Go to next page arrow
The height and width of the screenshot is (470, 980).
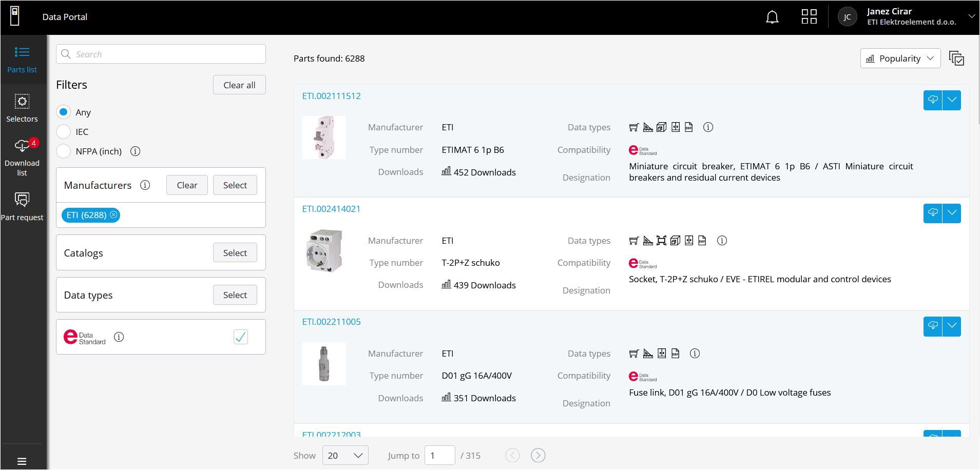pyautogui.click(x=537, y=455)
